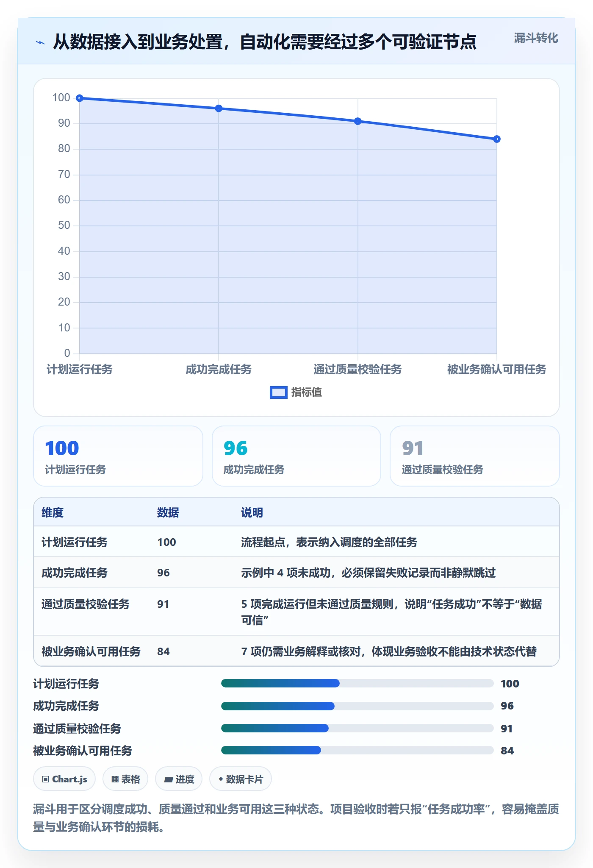The height and width of the screenshot is (868, 593).
Task: Click description starting 7 项仍需业务解释
Action: (389, 651)
